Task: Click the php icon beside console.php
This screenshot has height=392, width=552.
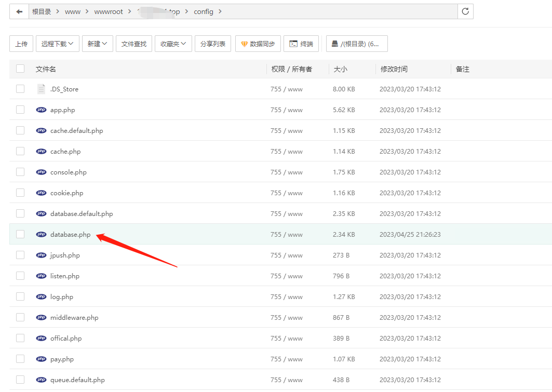Action: 41,172
